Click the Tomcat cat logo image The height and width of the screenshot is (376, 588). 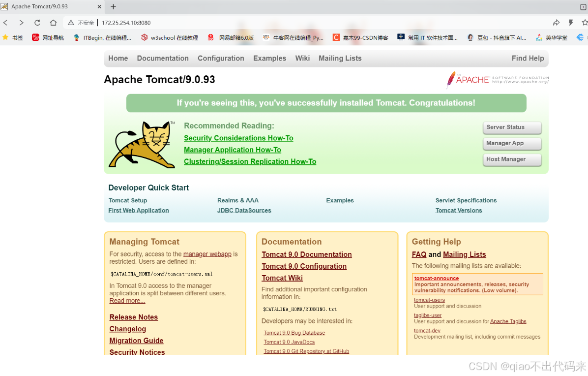tap(142, 144)
